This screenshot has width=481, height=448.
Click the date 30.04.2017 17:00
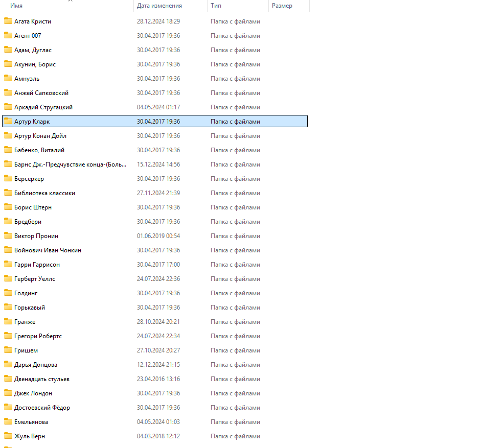[x=158, y=264]
